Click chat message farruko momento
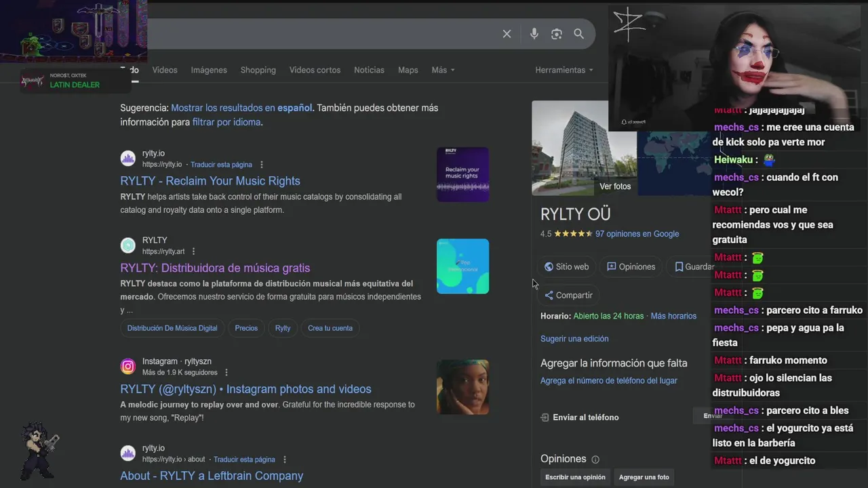 click(x=789, y=361)
